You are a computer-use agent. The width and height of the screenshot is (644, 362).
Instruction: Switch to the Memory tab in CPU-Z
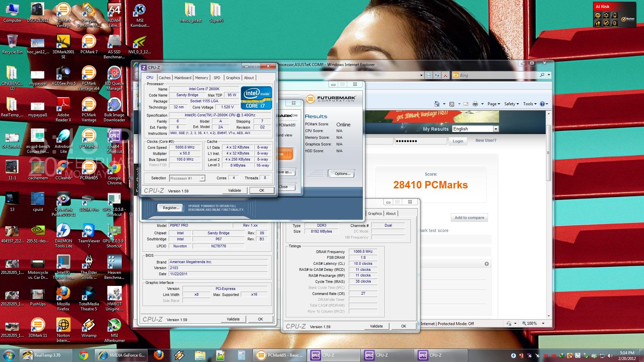tap(202, 78)
